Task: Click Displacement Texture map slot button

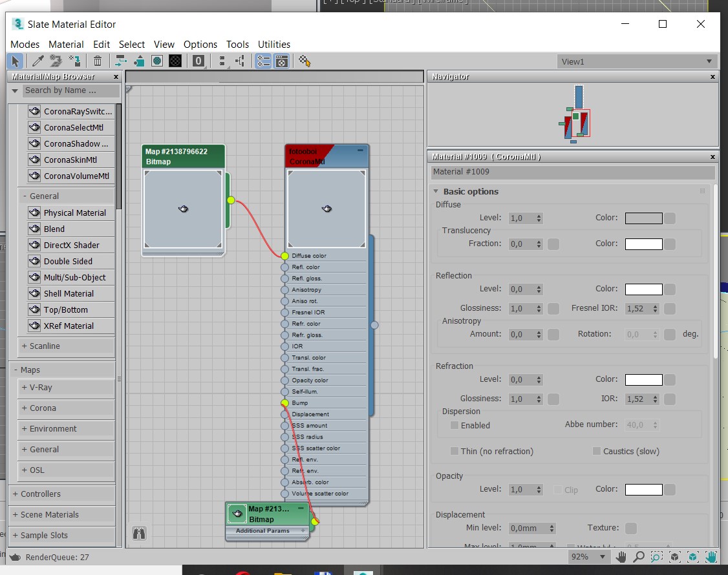Action: pyautogui.click(x=630, y=528)
